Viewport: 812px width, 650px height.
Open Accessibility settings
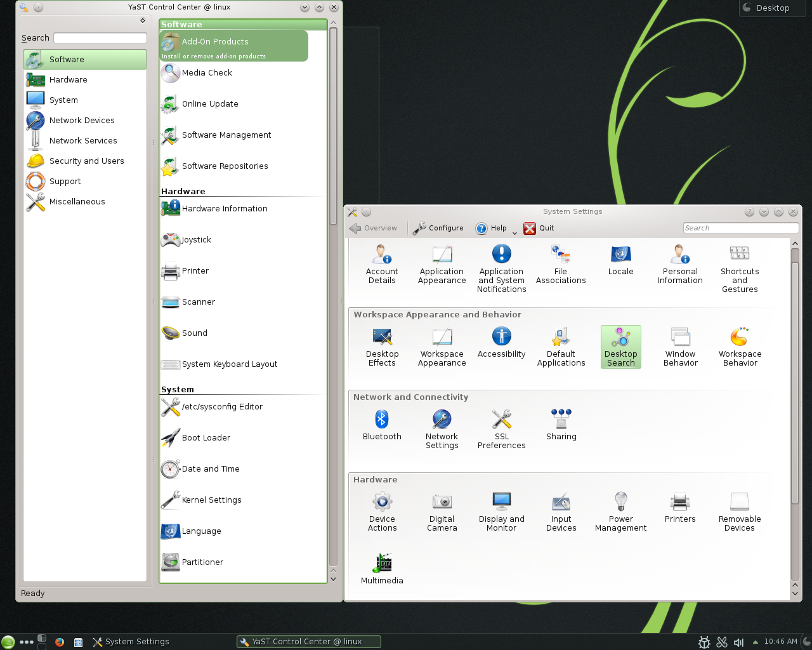pyautogui.click(x=502, y=343)
